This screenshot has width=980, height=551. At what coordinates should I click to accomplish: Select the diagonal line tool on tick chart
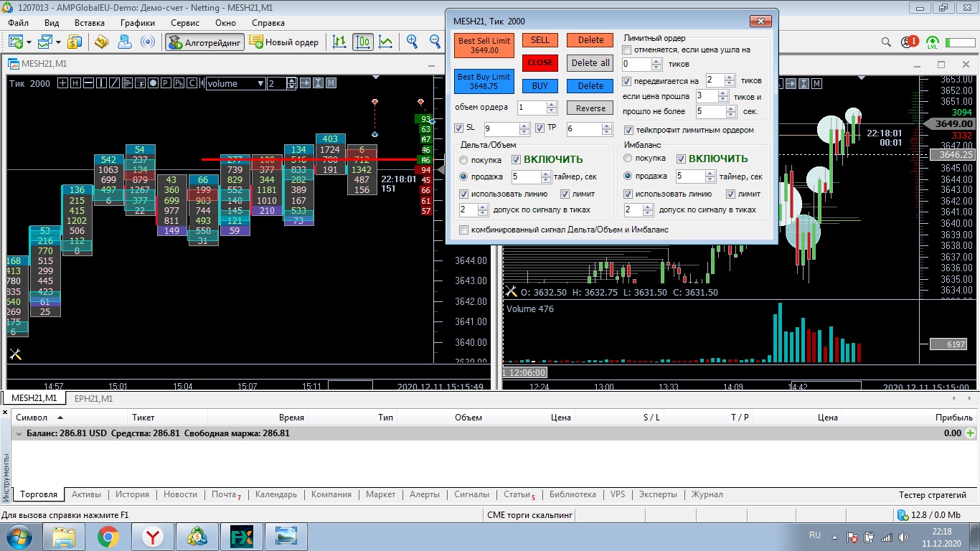click(114, 83)
